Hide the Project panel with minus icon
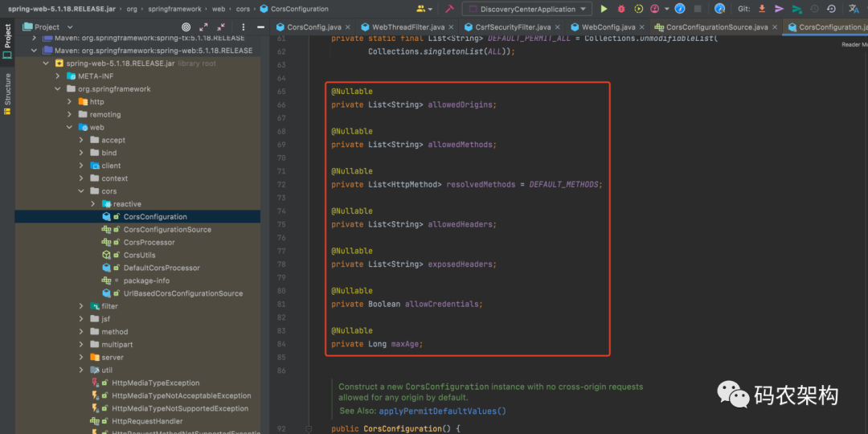This screenshot has width=868, height=434. point(260,27)
